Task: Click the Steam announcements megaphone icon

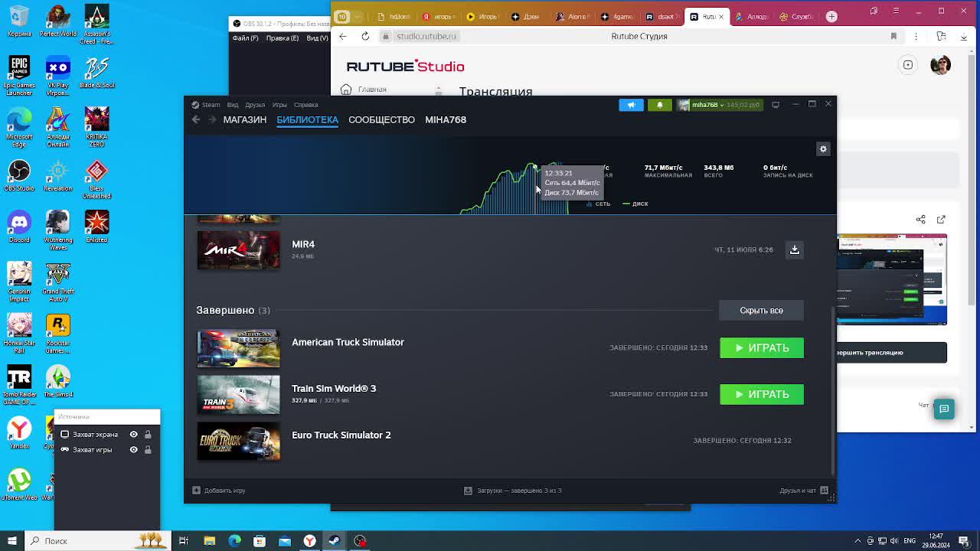Action: [631, 105]
